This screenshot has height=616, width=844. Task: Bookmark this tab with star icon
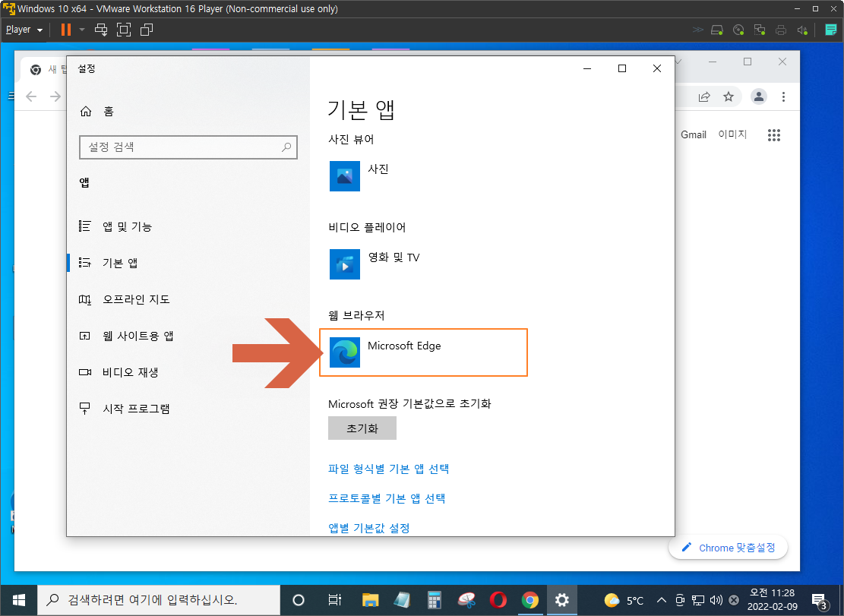[729, 96]
